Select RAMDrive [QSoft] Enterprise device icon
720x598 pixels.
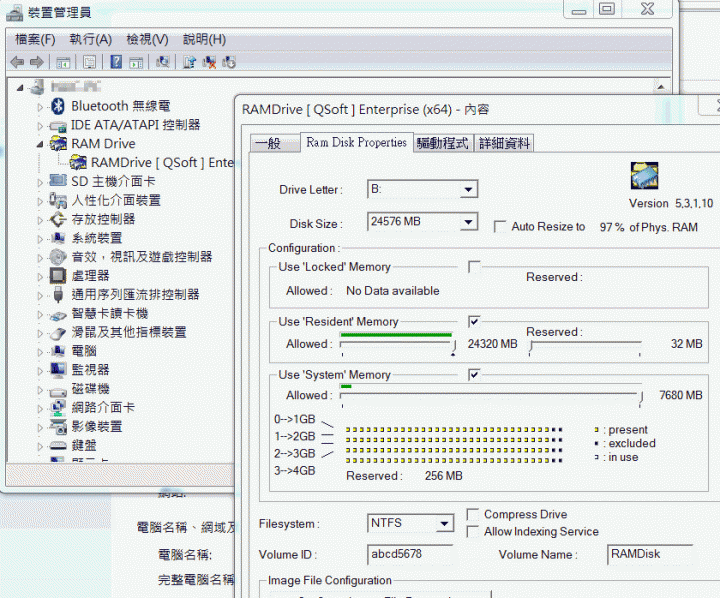pyautogui.click(x=78, y=163)
